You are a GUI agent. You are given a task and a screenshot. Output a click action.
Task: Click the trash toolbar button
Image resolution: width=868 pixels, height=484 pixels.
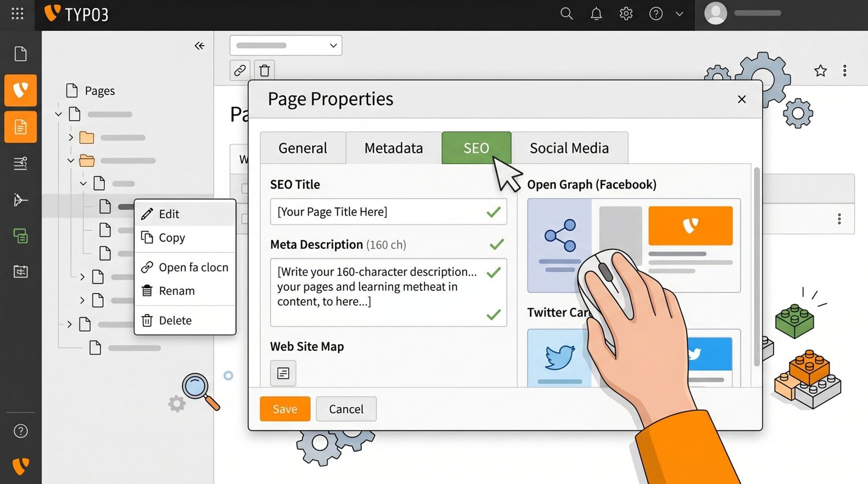264,70
